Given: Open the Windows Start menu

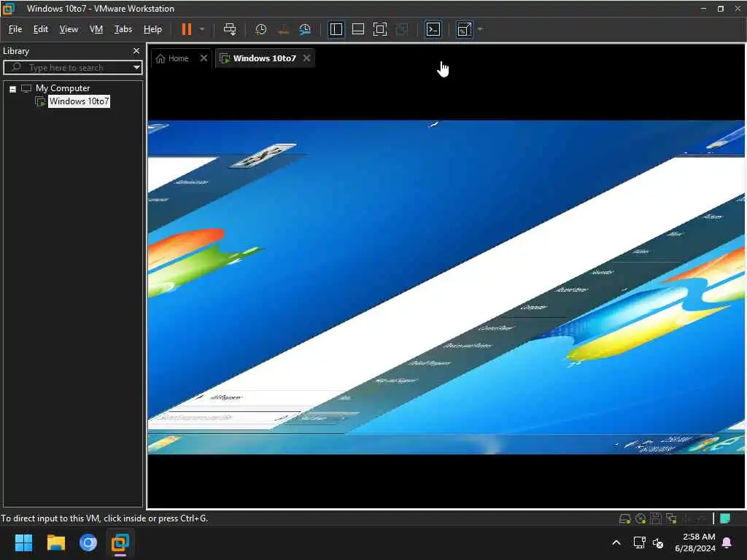Looking at the screenshot, I should tap(23, 542).
